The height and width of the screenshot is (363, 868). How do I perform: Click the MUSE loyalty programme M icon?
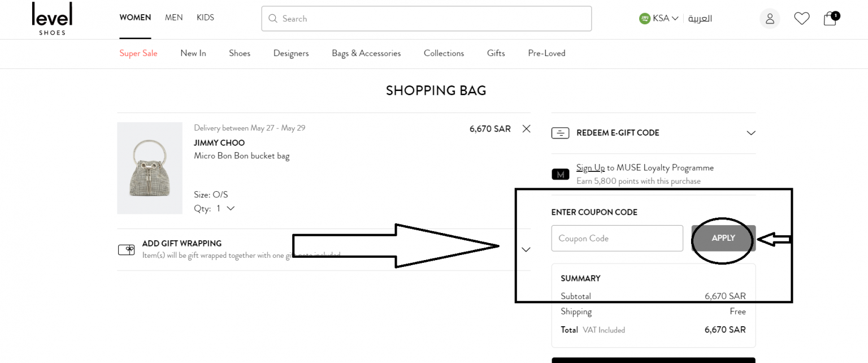pos(561,174)
